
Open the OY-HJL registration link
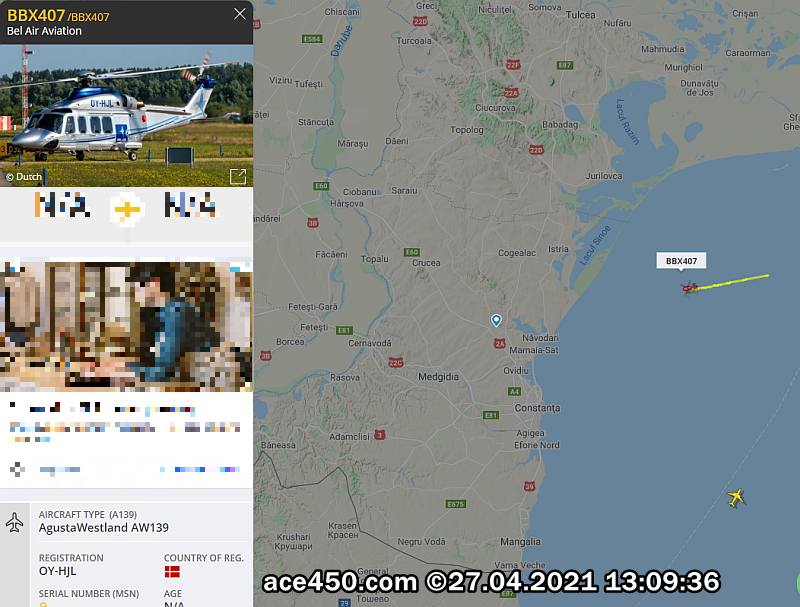pos(57,571)
